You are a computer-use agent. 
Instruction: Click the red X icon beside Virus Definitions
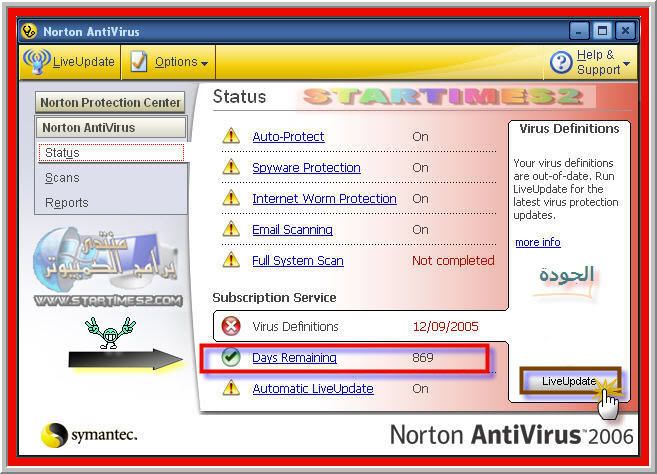coord(231,326)
